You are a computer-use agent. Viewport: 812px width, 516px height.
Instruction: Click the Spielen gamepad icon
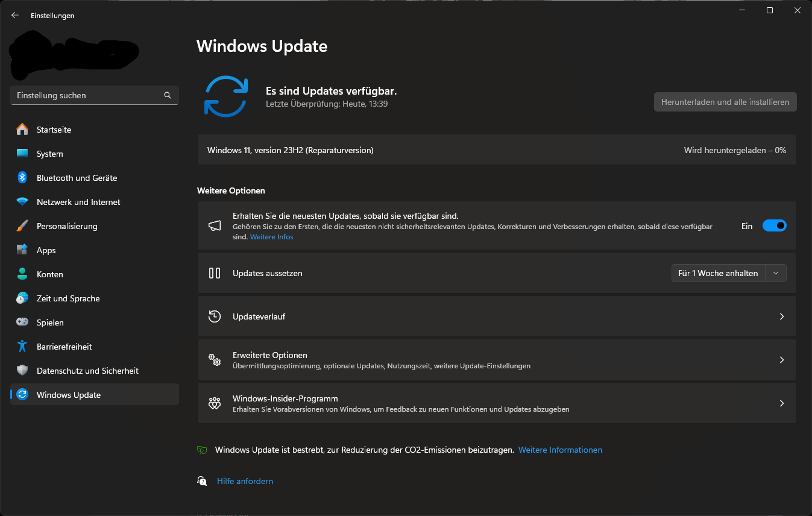[22, 322]
